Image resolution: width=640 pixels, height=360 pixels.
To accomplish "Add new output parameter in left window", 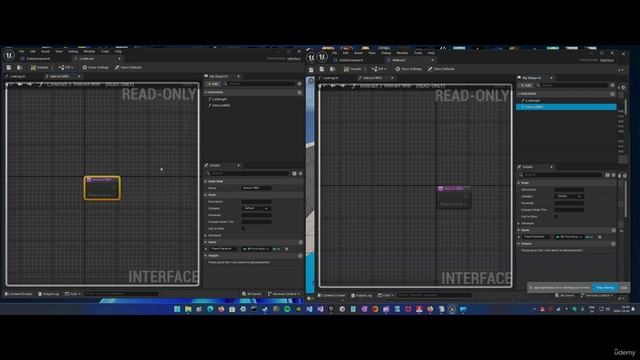I will (x=300, y=256).
